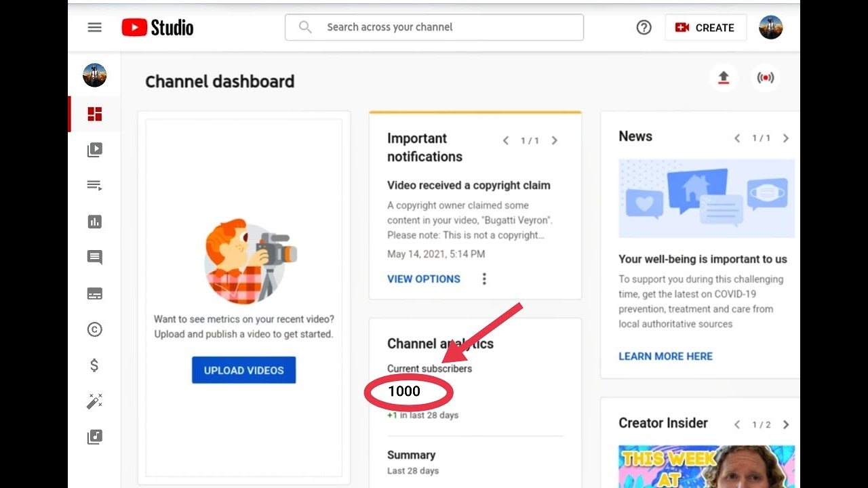The height and width of the screenshot is (488, 868).
Task: Show previous News card
Action: pos(737,138)
